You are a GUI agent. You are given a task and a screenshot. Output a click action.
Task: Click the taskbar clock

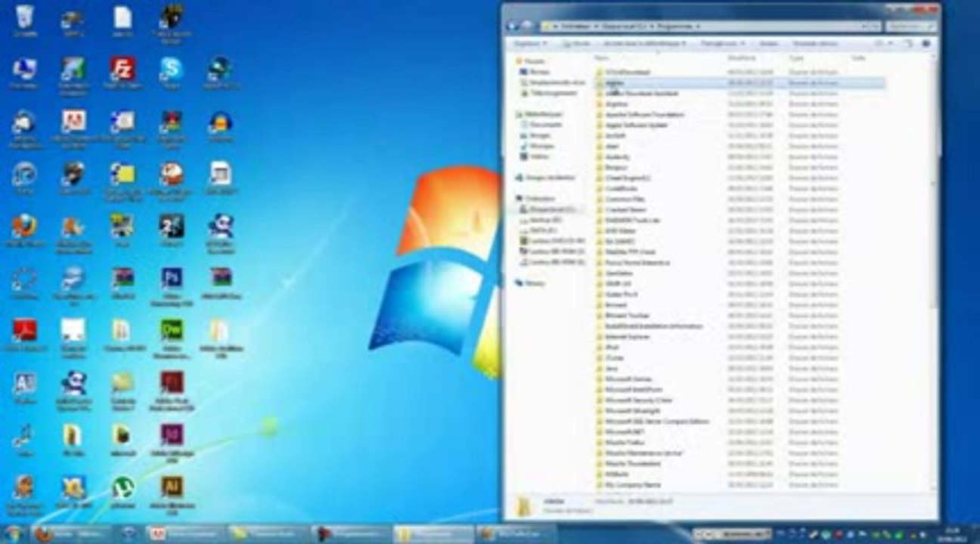pyautogui.click(x=951, y=534)
